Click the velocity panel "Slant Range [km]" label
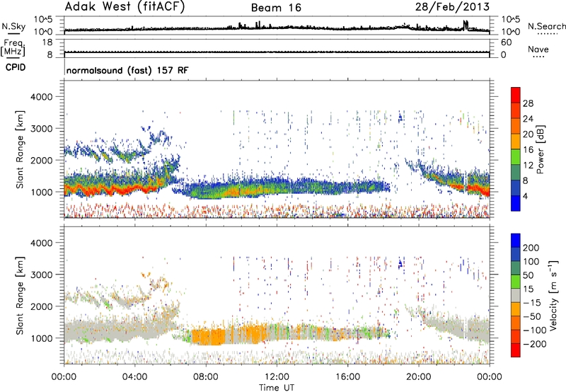Viewport: 566px width, 392px height. (x=20, y=296)
